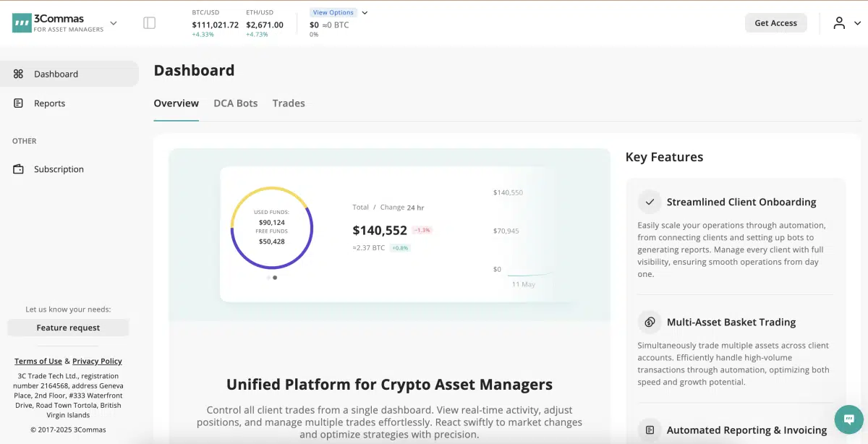Image resolution: width=868 pixels, height=444 pixels.
Task: Click the 3Commas green logo icon
Action: tap(21, 23)
